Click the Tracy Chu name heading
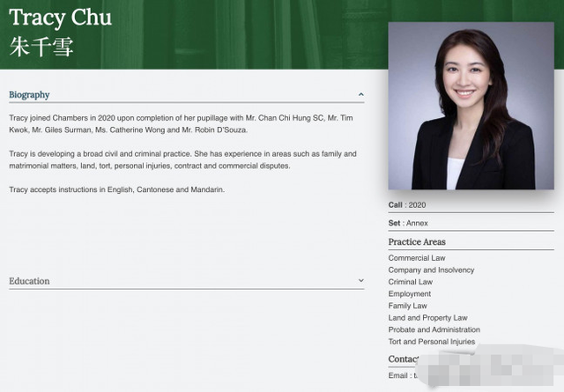Image resolution: width=564 pixels, height=392 pixels. tap(61, 18)
